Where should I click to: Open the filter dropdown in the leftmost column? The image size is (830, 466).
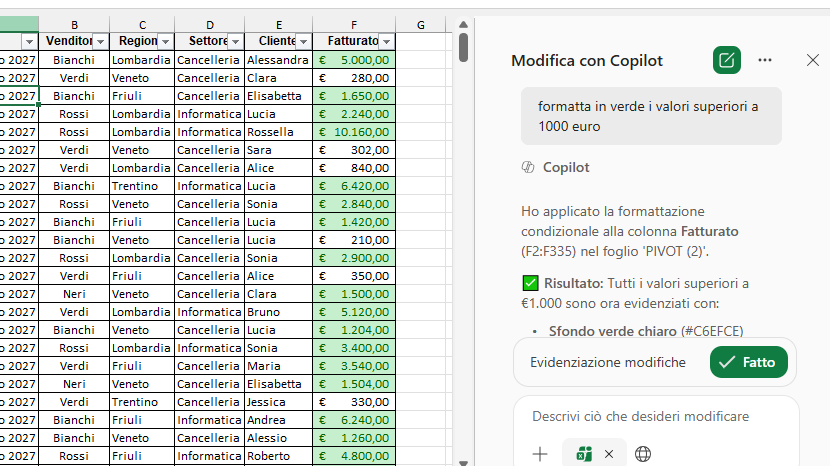(x=29, y=41)
